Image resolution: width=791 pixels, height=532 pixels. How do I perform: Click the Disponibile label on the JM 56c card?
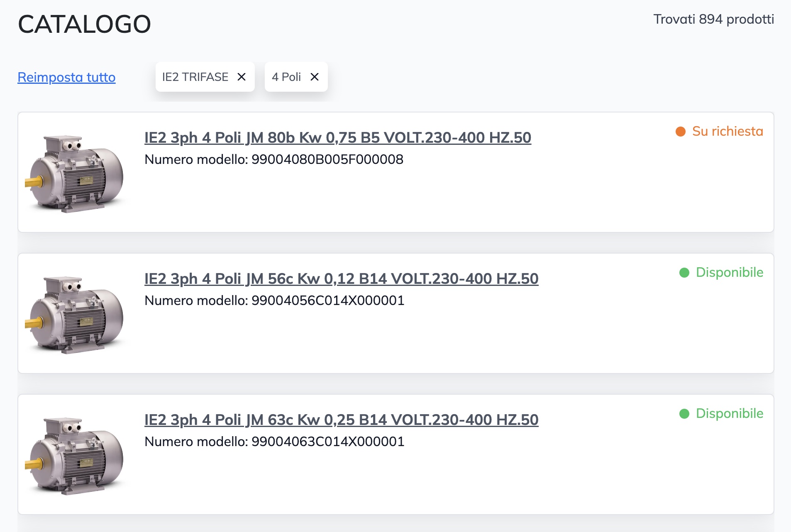point(729,273)
